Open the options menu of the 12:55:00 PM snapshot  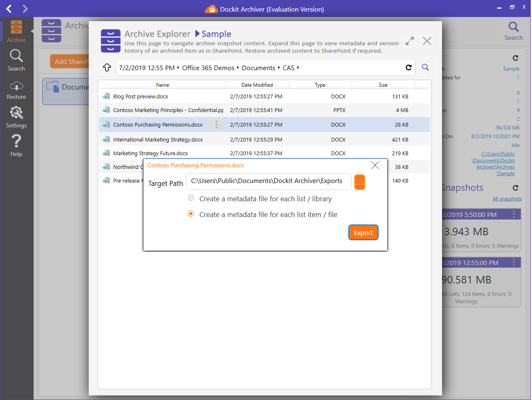pyautogui.click(x=514, y=263)
